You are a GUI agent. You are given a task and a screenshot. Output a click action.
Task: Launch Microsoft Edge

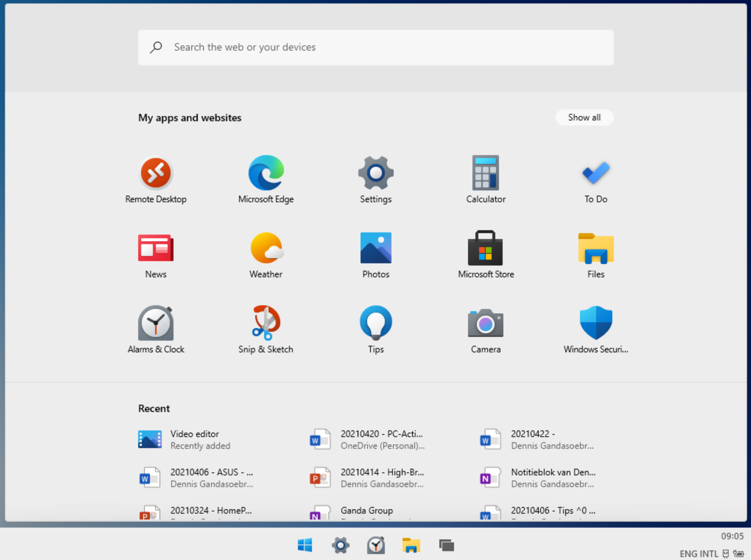pos(266,180)
